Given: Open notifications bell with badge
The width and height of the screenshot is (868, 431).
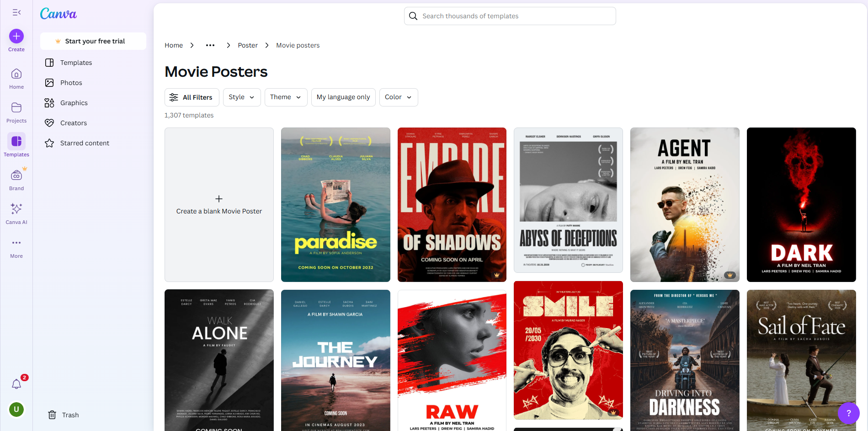Looking at the screenshot, I should pyautogui.click(x=17, y=384).
